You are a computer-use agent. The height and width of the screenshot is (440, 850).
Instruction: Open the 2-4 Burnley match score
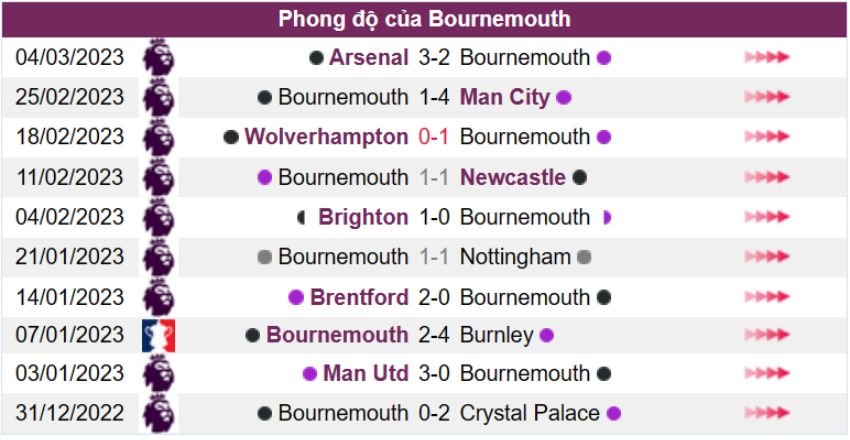pyautogui.click(x=434, y=335)
